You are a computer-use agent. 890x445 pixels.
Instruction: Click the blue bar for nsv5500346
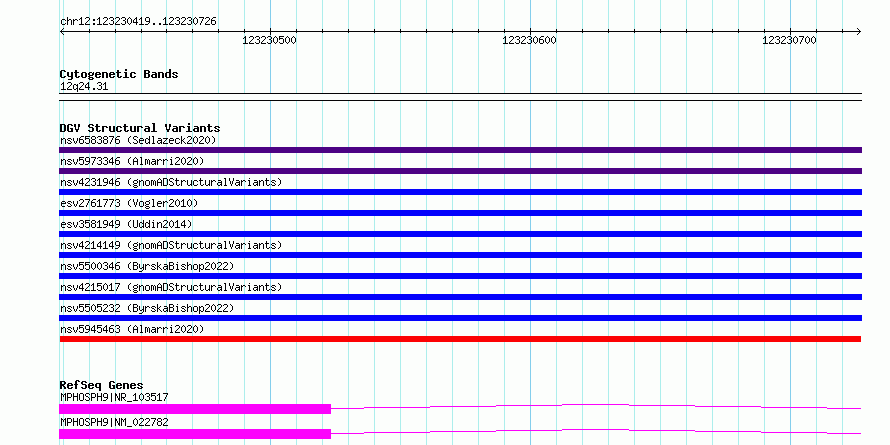[x=460, y=276]
